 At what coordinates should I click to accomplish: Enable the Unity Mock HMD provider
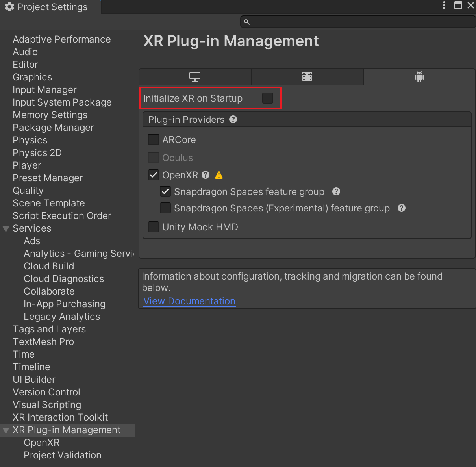click(154, 227)
